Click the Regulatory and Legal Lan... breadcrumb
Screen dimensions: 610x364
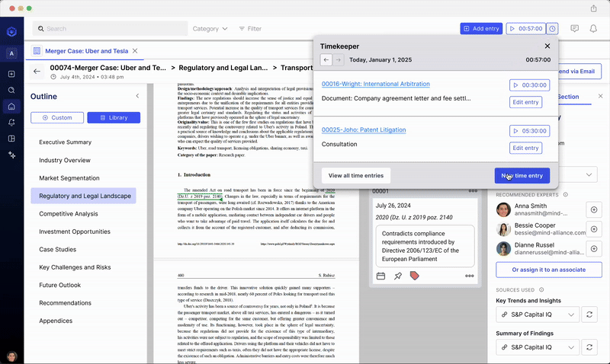click(223, 68)
